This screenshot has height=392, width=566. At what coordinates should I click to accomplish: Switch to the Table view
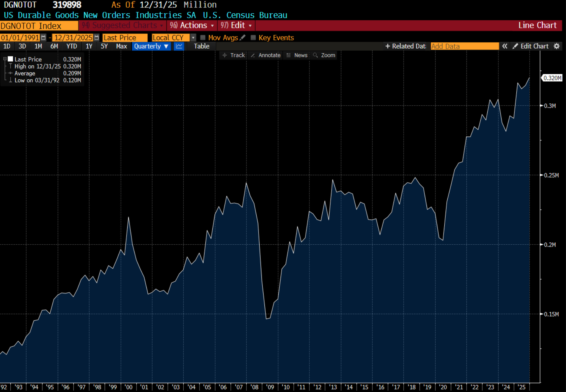pos(201,46)
